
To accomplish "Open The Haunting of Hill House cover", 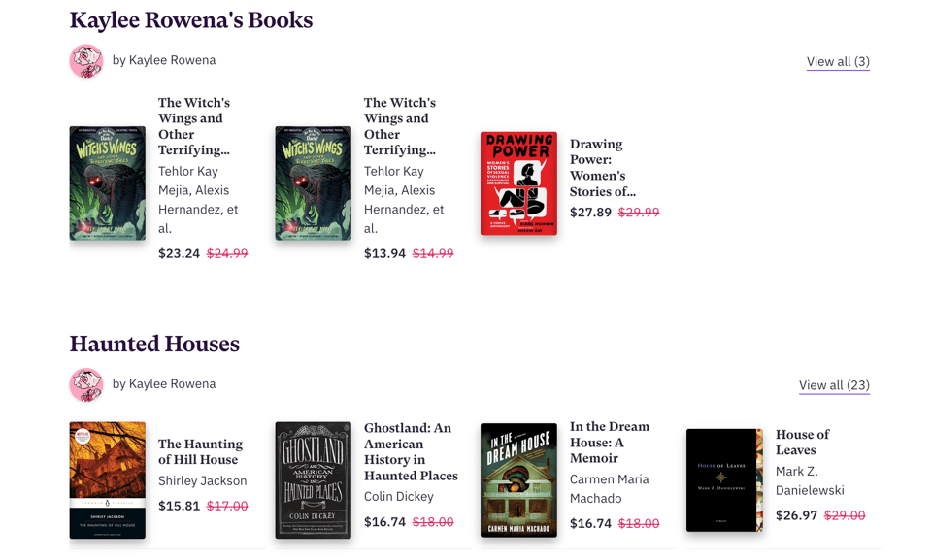I will tap(108, 480).
